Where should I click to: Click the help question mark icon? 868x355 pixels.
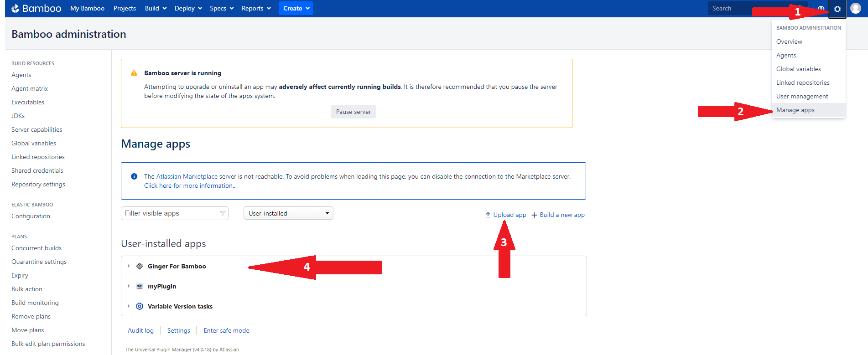pyautogui.click(x=821, y=9)
